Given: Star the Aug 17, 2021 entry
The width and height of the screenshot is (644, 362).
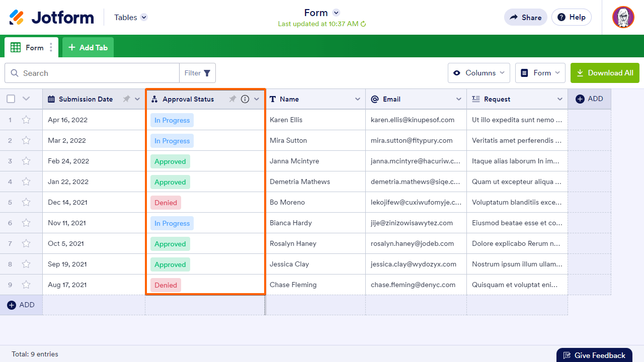Looking at the screenshot, I should pyautogui.click(x=26, y=285).
